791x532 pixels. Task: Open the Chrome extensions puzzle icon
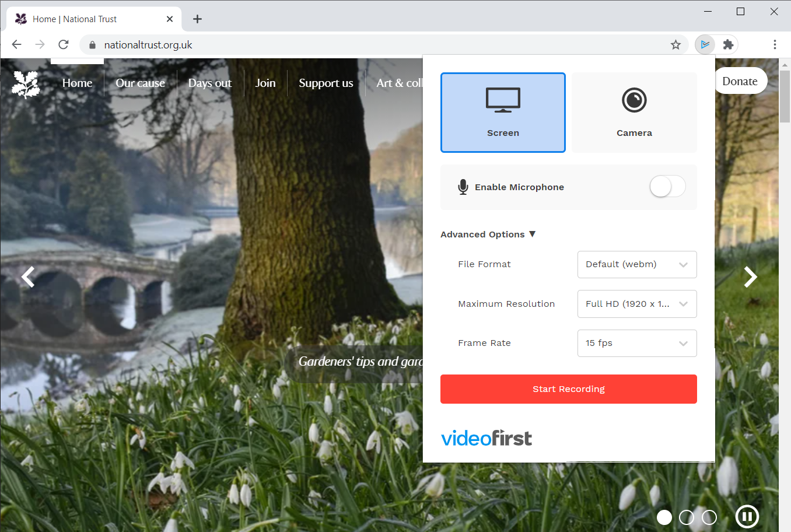pos(728,44)
